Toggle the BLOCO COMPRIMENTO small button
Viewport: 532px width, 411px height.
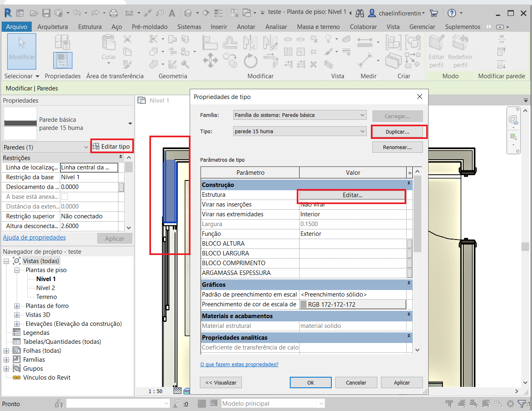[409, 263]
